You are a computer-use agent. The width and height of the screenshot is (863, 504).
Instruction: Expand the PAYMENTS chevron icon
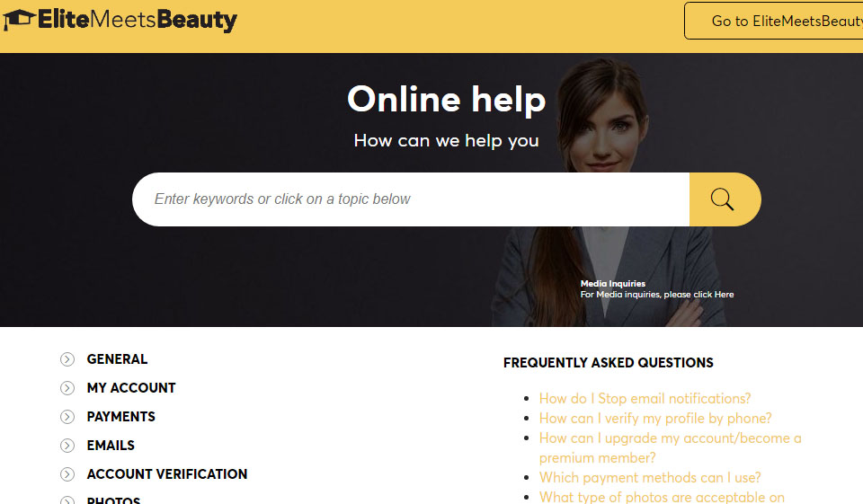67,417
